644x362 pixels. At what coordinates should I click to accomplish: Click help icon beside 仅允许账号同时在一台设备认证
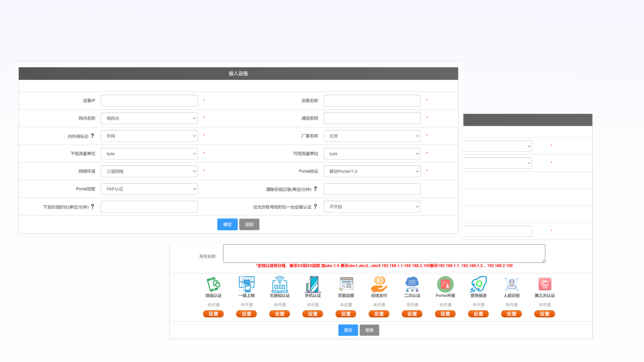(x=315, y=206)
